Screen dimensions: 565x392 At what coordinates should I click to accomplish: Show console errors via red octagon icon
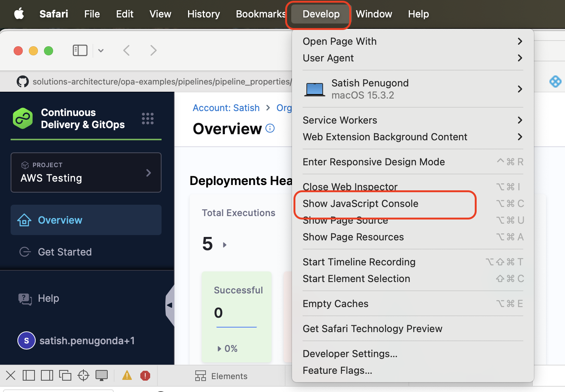click(x=145, y=376)
